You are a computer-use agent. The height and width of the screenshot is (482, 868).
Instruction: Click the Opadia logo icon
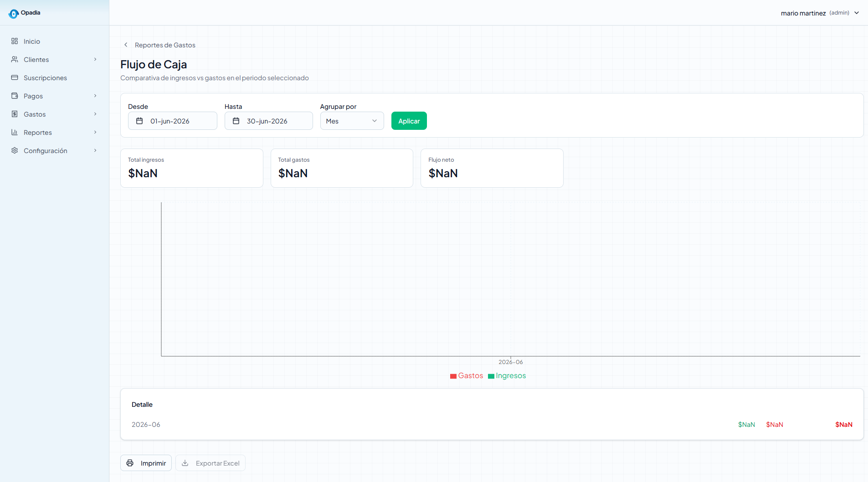[x=14, y=14]
